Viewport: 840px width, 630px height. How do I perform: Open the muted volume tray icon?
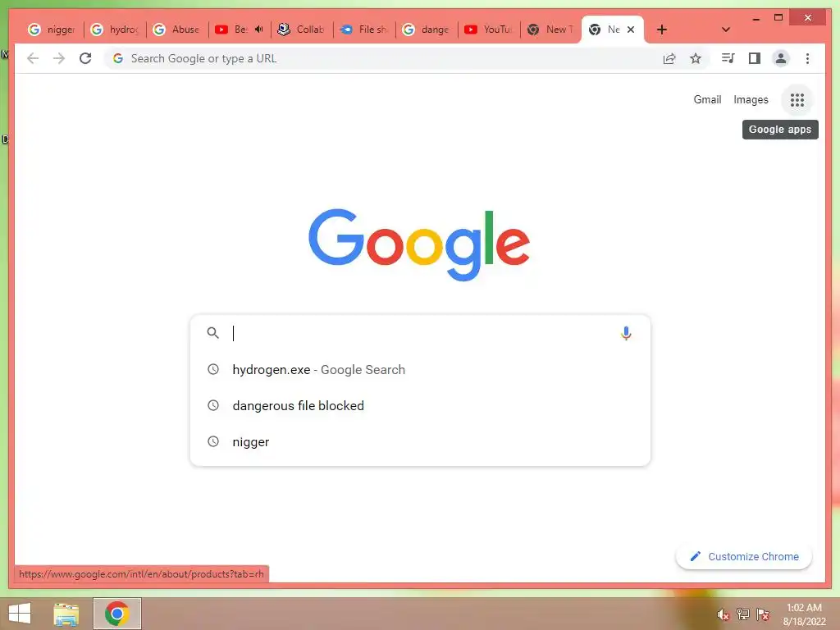tap(723, 614)
